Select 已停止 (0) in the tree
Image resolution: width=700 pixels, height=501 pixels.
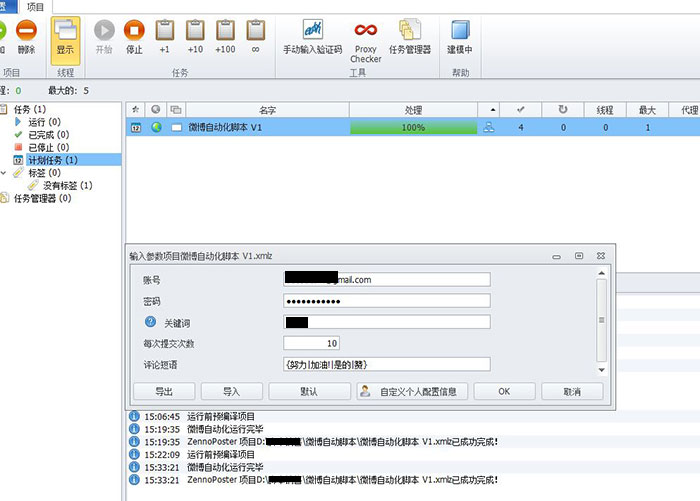pos(49,147)
